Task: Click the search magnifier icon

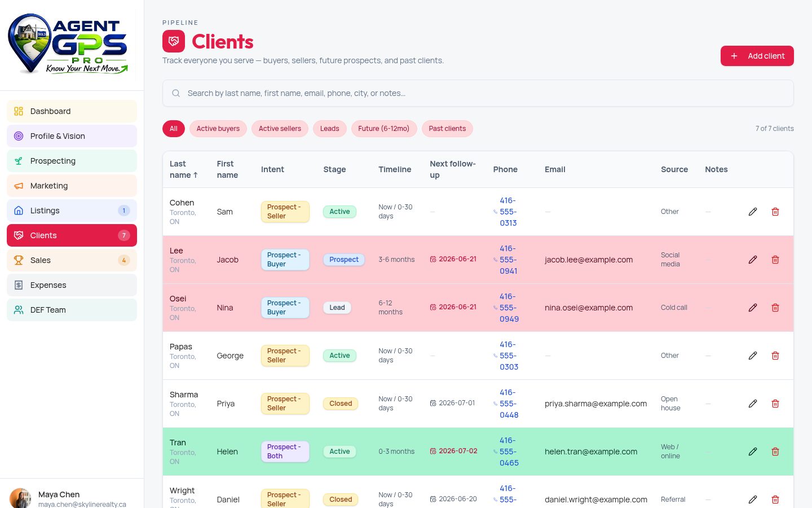Action: [x=176, y=93]
